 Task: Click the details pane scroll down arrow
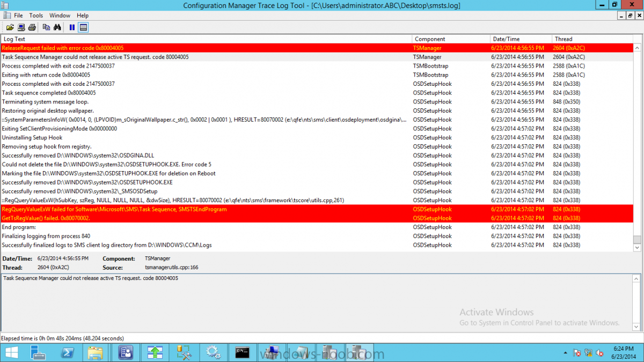tap(637, 328)
